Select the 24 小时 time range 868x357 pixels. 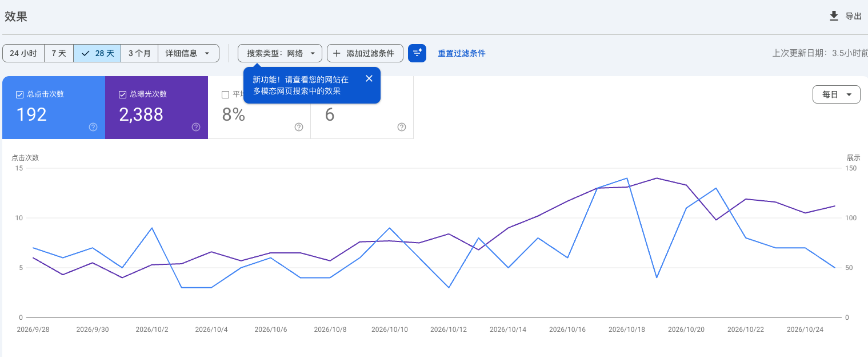tap(23, 53)
